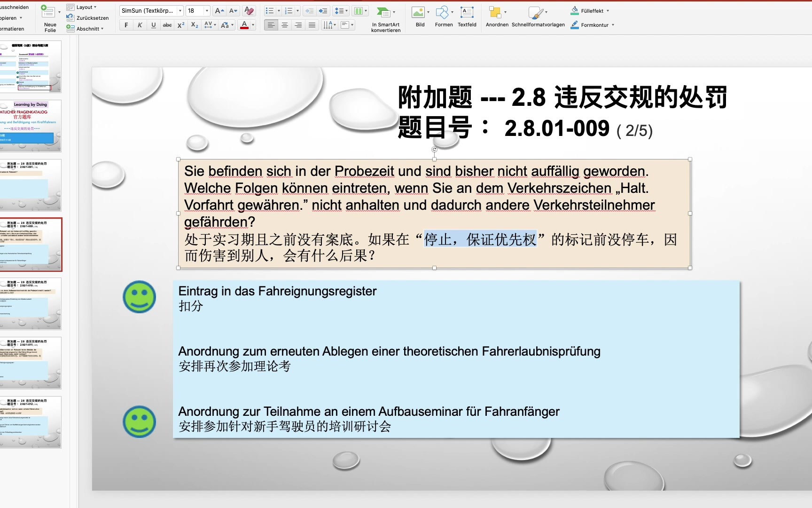The height and width of the screenshot is (508, 812).
Task: Decrease font size with the smaller A icon
Action: tap(234, 10)
